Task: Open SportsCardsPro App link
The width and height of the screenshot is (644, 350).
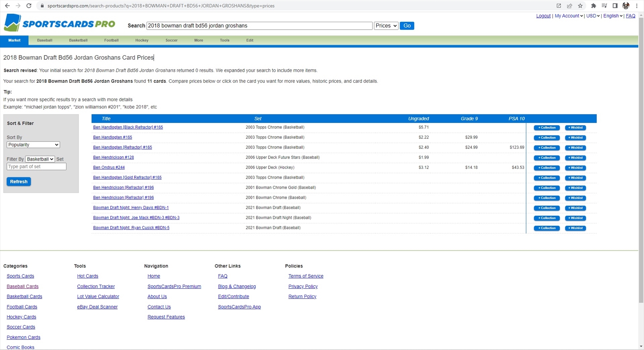Action: coord(239,307)
